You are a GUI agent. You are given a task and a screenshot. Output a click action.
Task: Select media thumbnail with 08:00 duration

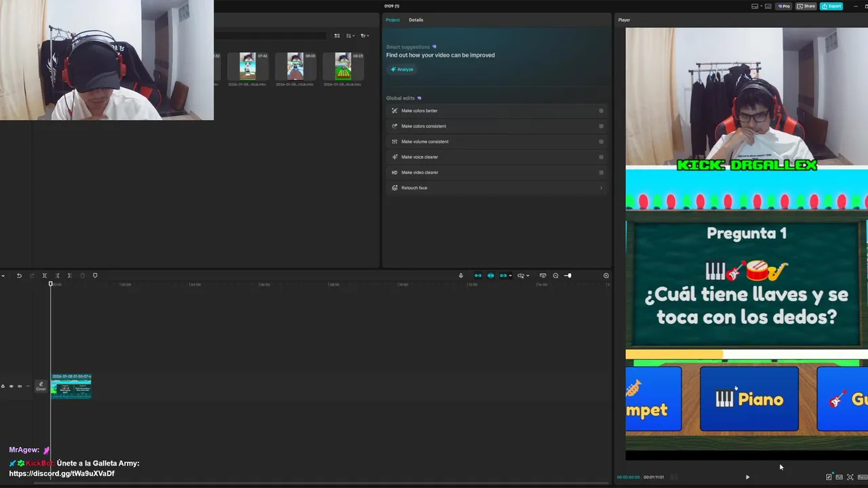(295, 66)
